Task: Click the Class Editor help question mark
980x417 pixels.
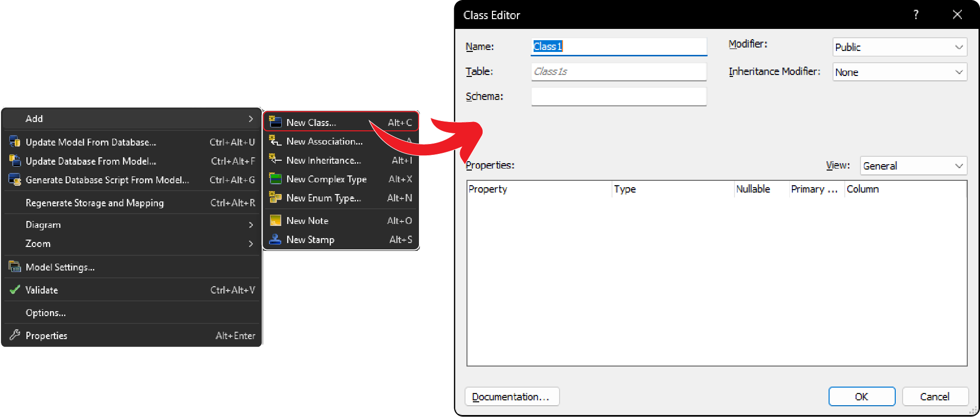Action: click(916, 15)
